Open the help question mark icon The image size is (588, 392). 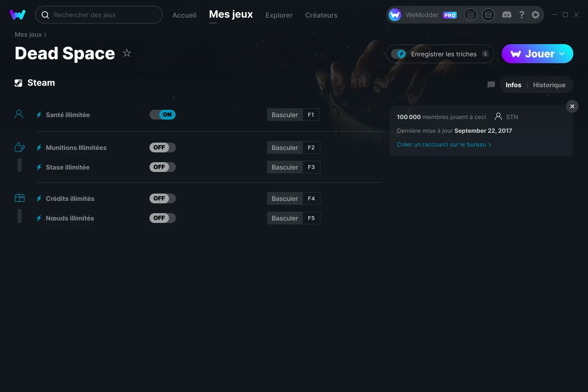tap(521, 15)
